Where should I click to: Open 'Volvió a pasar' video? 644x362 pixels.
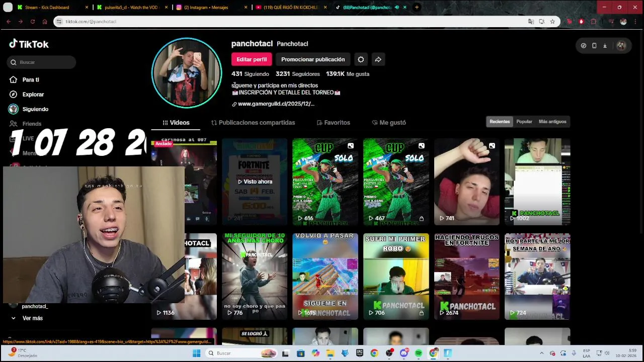point(325,276)
